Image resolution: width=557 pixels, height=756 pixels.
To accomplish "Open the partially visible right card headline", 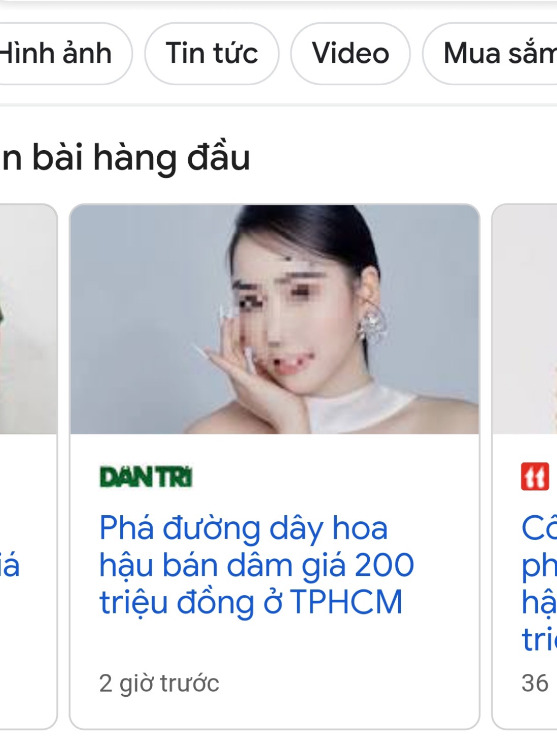I will click(539, 583).
